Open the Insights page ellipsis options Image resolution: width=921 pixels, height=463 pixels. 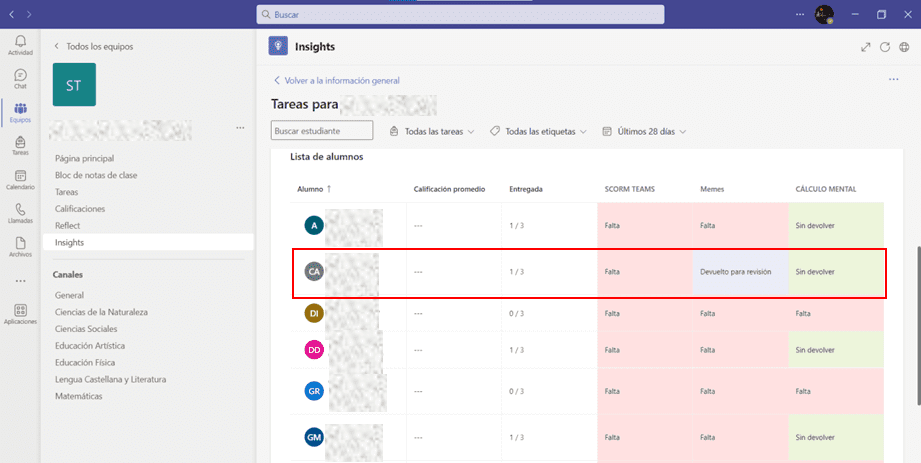click(893, 79)
